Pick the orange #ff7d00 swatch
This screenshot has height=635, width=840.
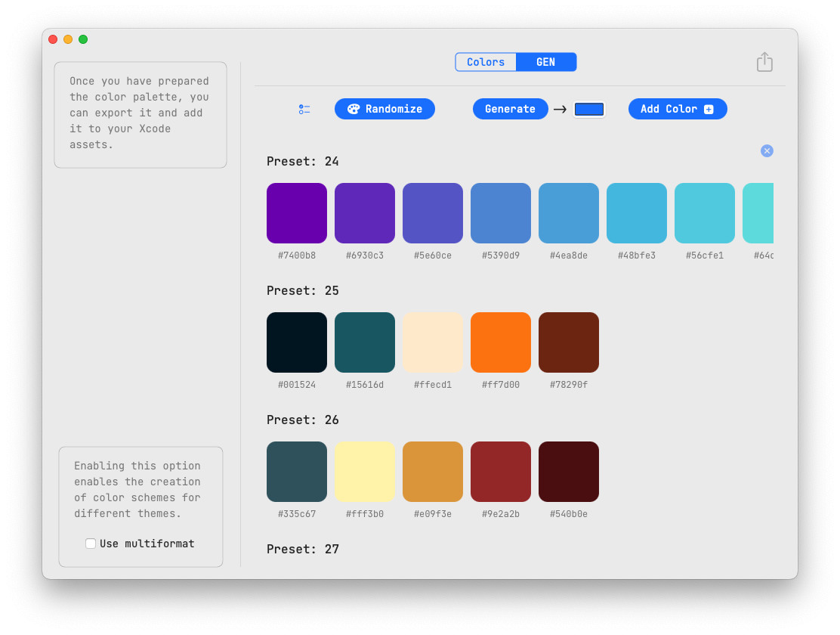coord(501,342)
